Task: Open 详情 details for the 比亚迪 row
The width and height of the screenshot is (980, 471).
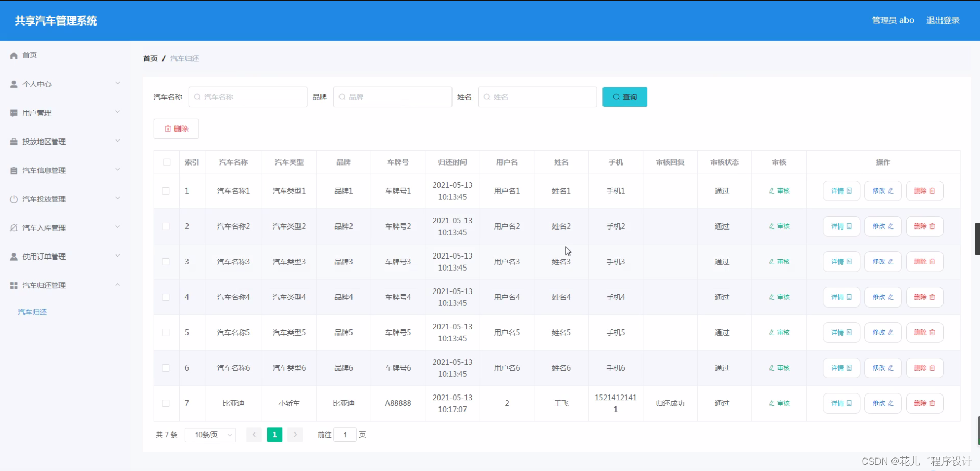Action: [x=841, y=403]
